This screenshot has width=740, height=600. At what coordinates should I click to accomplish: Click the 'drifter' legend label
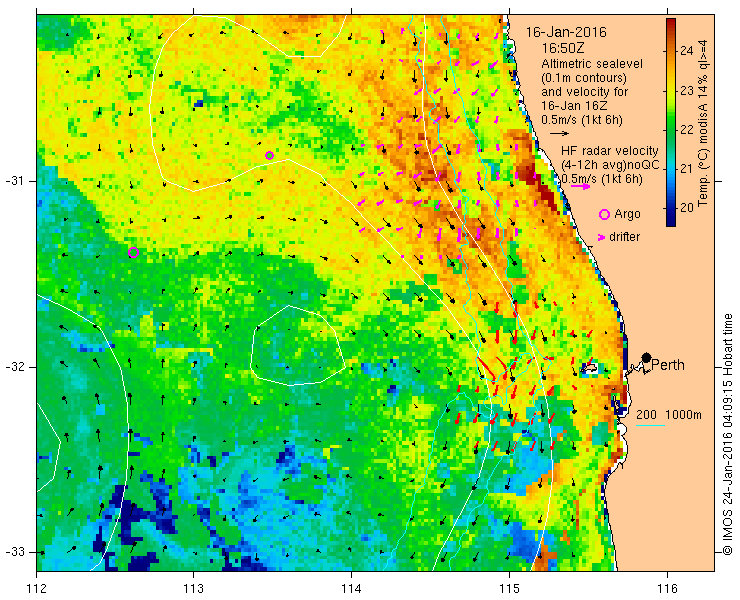pyautogui.click(x=624, y=237)
